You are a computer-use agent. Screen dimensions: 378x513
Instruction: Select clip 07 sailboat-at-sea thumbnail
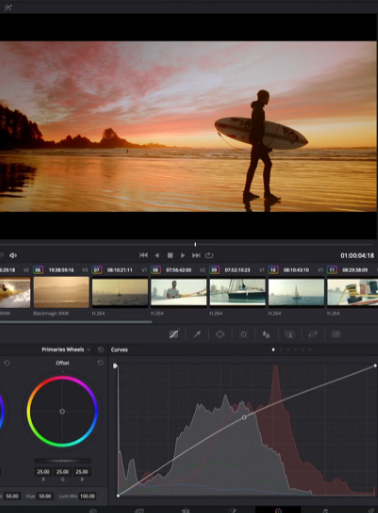(x=120, y=292)
